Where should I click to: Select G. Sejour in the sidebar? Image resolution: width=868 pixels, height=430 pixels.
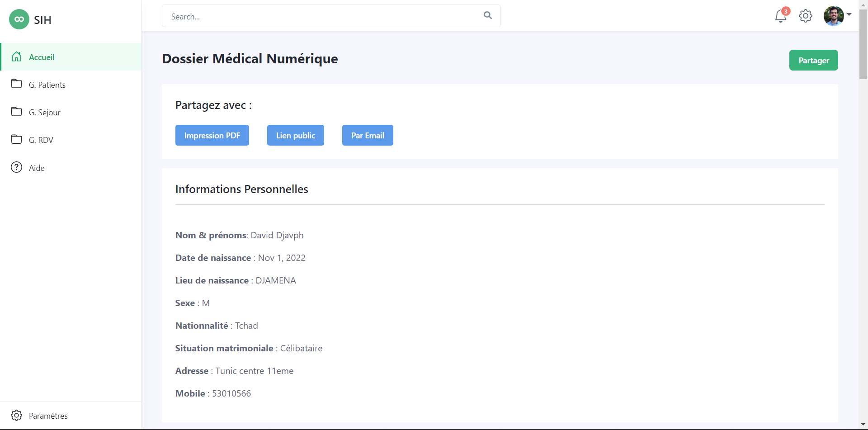click(44, 113)
